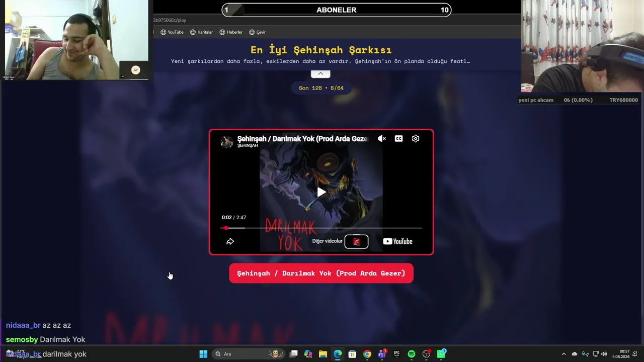Launch Microsoft 365 from taskbar
This screenshot has width=644, height=362.
pyautogui.click(x=308, y=354)
